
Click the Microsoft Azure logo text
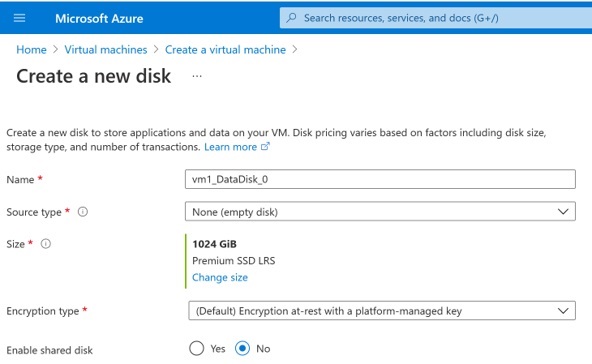pyautogui.click(x=99, y=19)
